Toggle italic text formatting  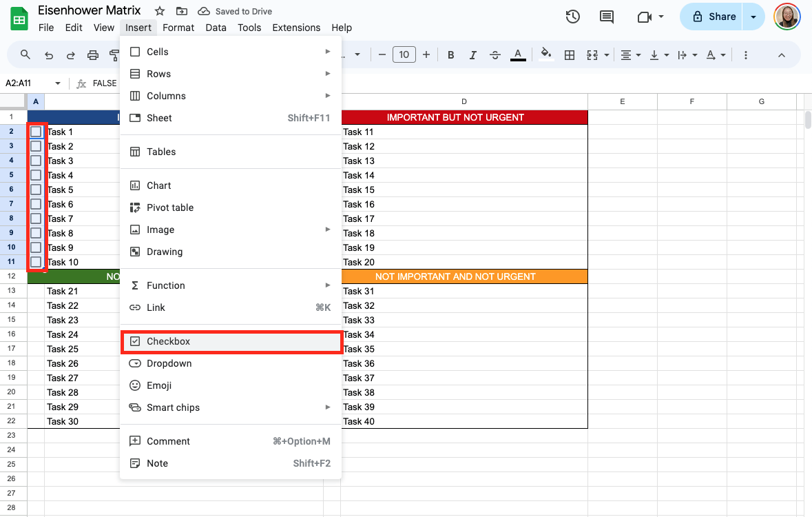(x=472, y=55)
